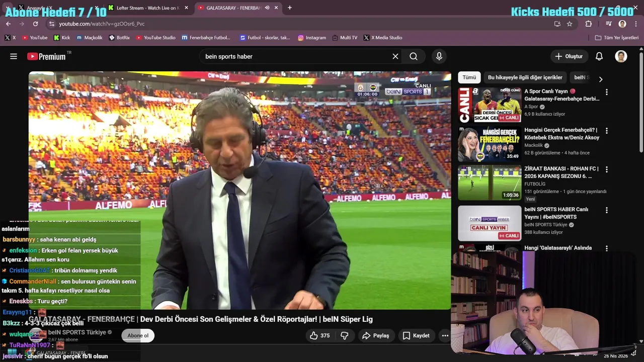Screen dimensions: 644x362
Task: Open beIN SPORTS HABER Canlı Yayın thumbnail
Action: 490,223
